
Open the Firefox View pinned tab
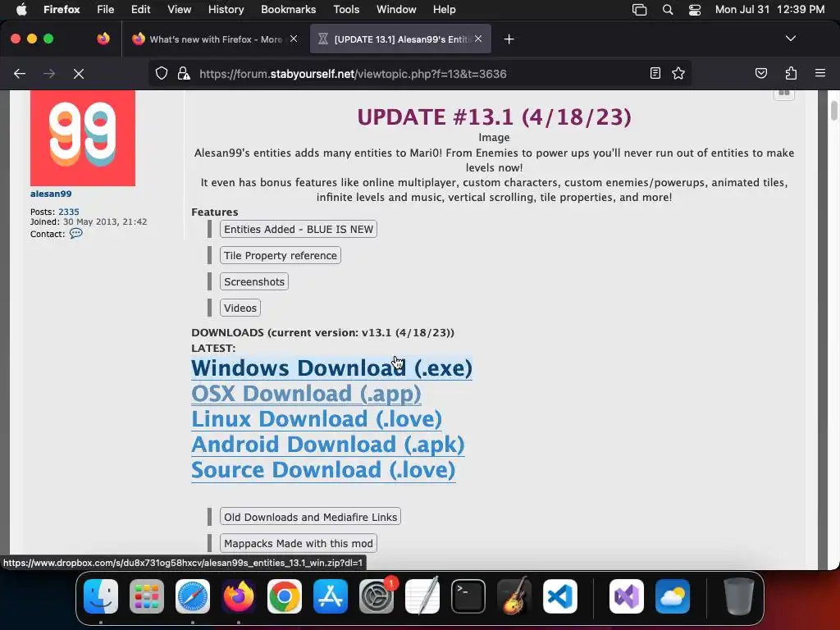(x=103, y=39)
